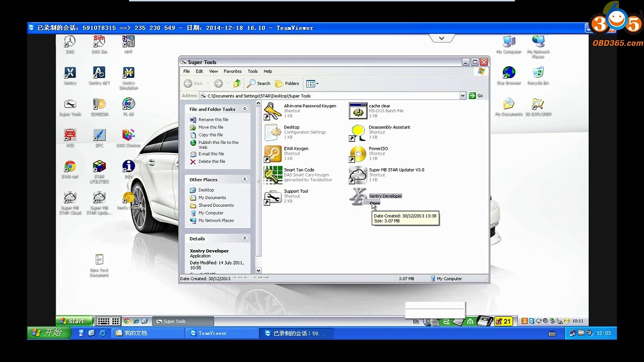Viewport: 644px width, 362px height.
Task: Select the PowerISO shortcut
Action: tap(369, 153)
